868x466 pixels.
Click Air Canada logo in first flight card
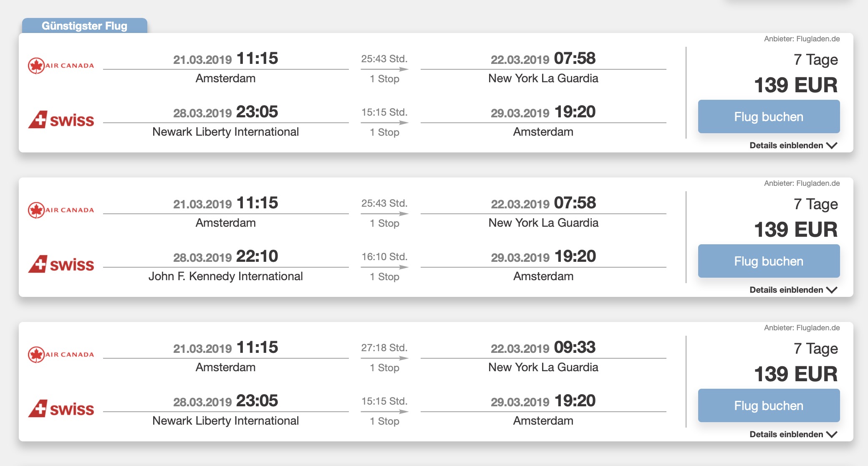61,66
